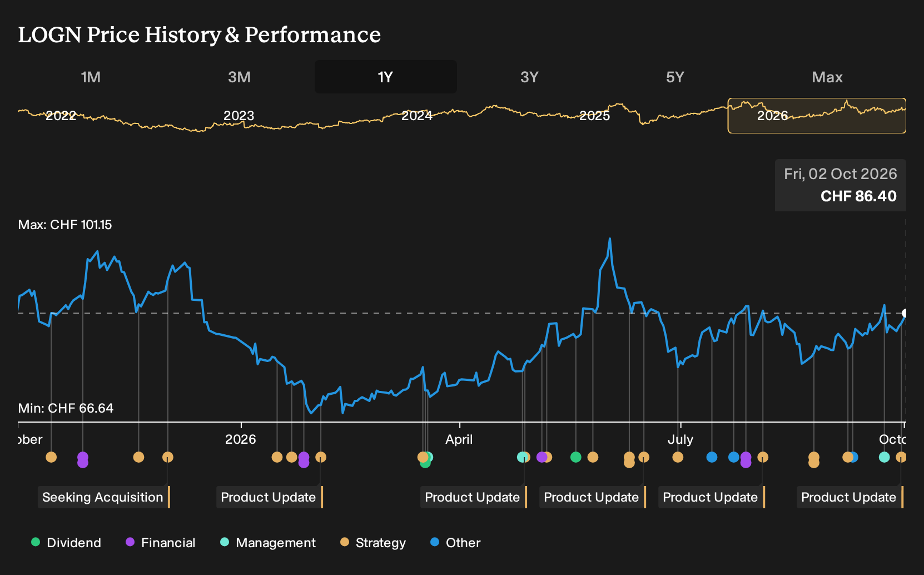Select the active 1Y range tab
This screenshot has height=575, width=924.
(385, 77)
